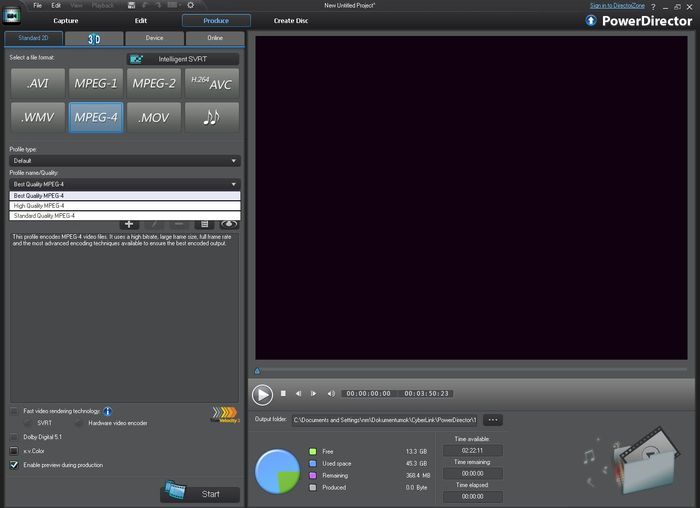700x508 pixels.
Task: Click the eye-shaped profile analyzer icon
Action: point(229,224)
